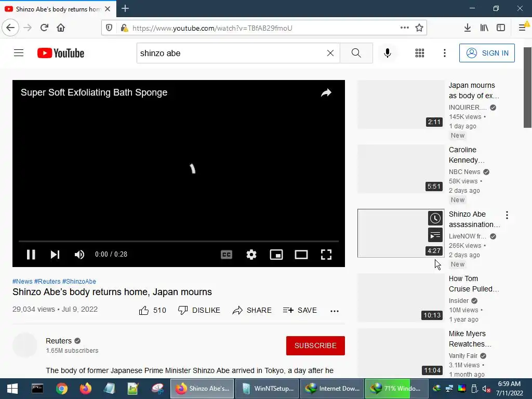The image size is (532, 399).
Task: Open the SHARE dialog below video
Action: coord(252,310)
